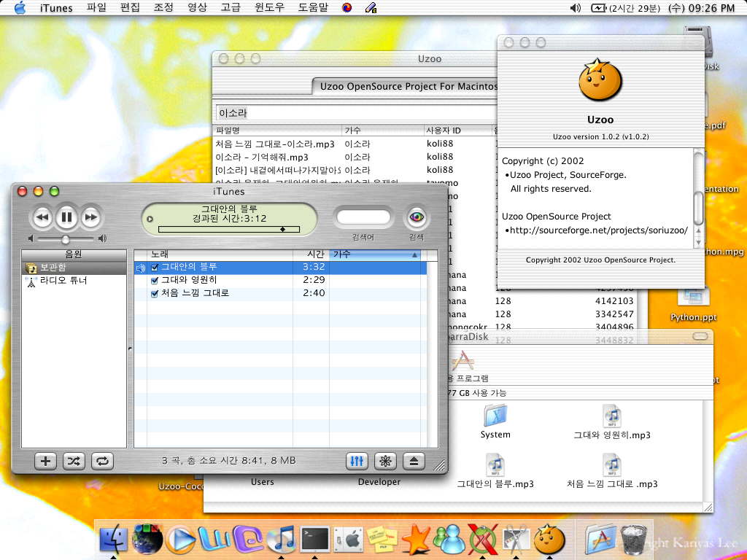Eject disc using the iTunes eject button
The height and width of the screenshot is (560, 747).
[414, 461]
